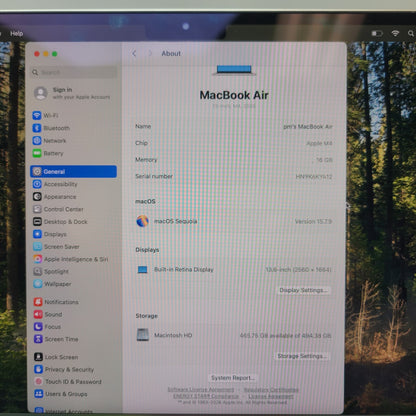416x416 pixels.
Task: Open Spotlight search icon in menu bar
Action: [411, 33]
